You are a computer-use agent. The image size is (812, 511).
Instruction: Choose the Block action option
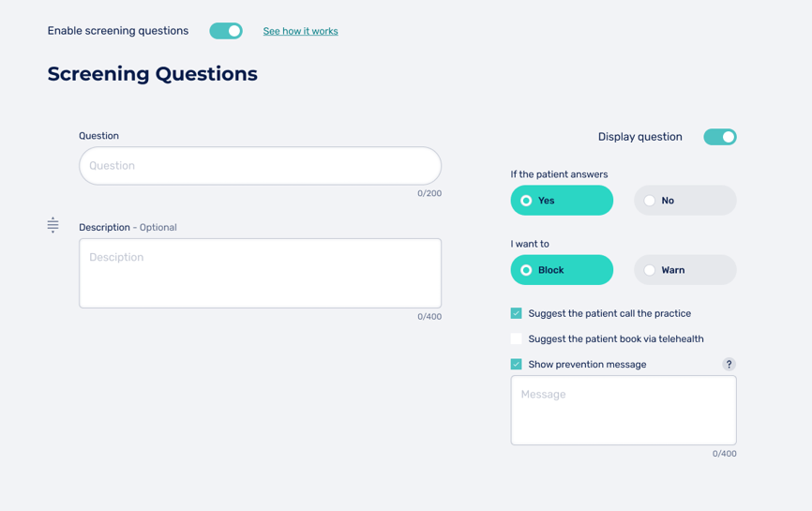point(562,270)
